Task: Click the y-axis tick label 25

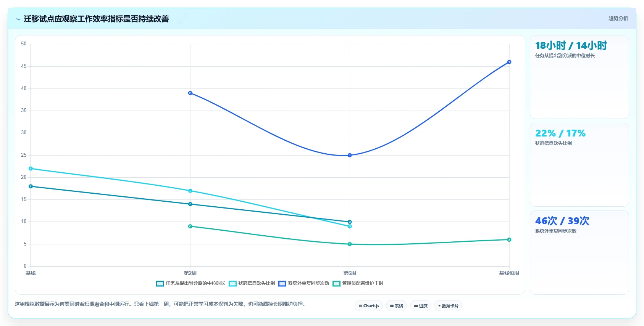Action: pos(24,155)
